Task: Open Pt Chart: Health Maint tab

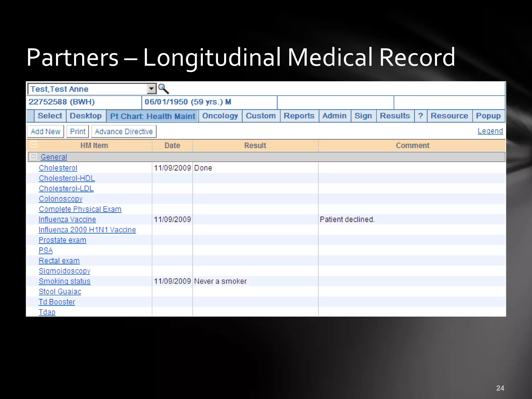Action: (x=152, y=116)
